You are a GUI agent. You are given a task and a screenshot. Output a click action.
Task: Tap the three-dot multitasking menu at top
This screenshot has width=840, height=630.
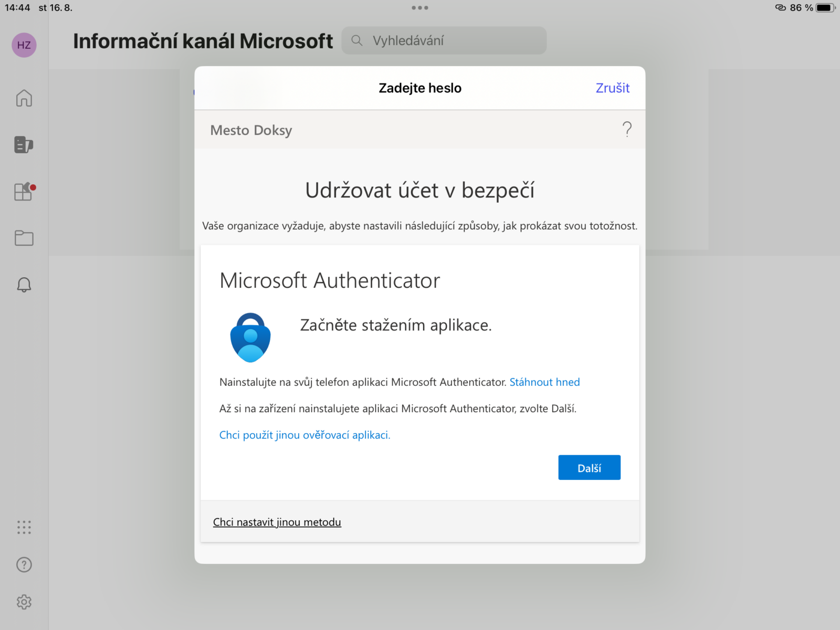point(420,8)
